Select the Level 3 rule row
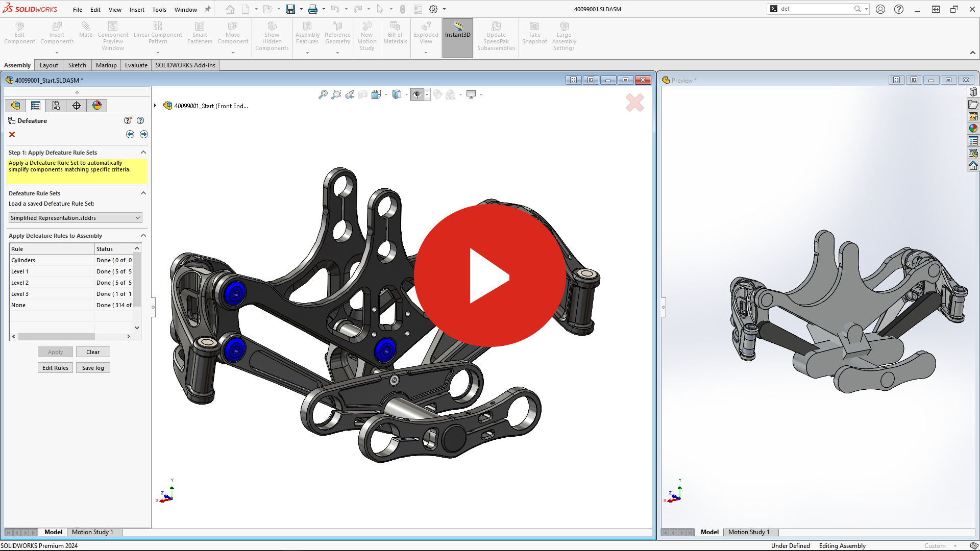Screen dimensions: 980x551 coord(71,294)
